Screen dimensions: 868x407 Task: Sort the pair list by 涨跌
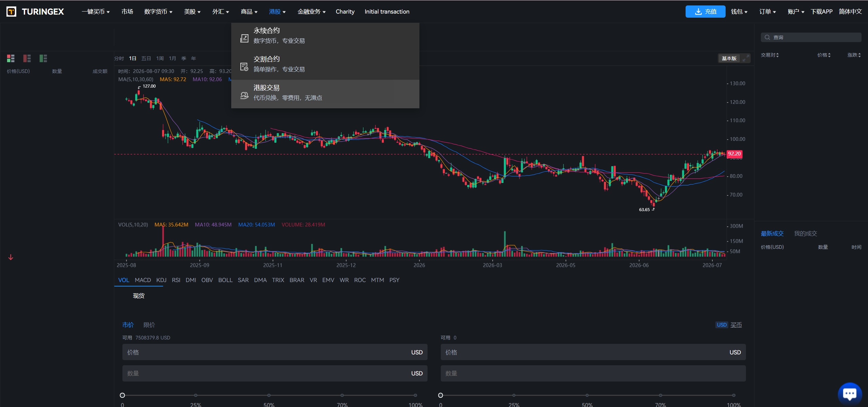point(854,55)
